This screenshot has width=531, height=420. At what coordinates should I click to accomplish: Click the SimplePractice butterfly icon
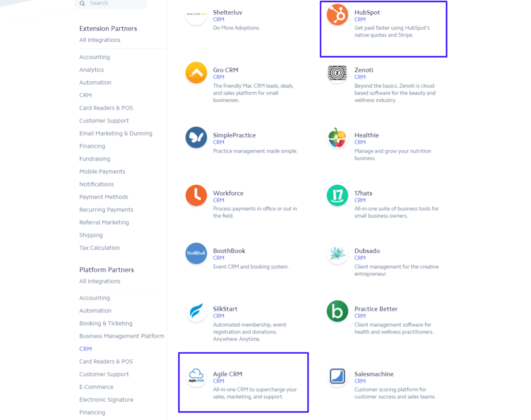click(x=196, y=137)
